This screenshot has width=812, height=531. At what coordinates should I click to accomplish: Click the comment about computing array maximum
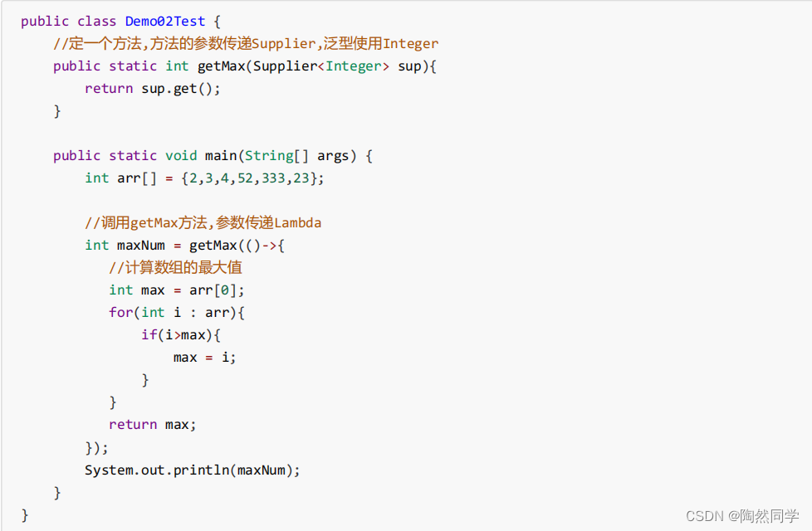[x=175, y=267]
